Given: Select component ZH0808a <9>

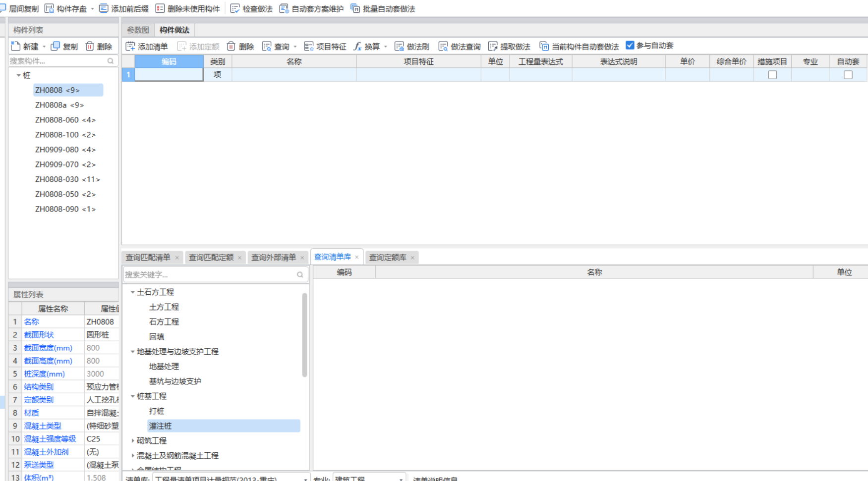Looking at the screenshot, I should tap(59, 105).
